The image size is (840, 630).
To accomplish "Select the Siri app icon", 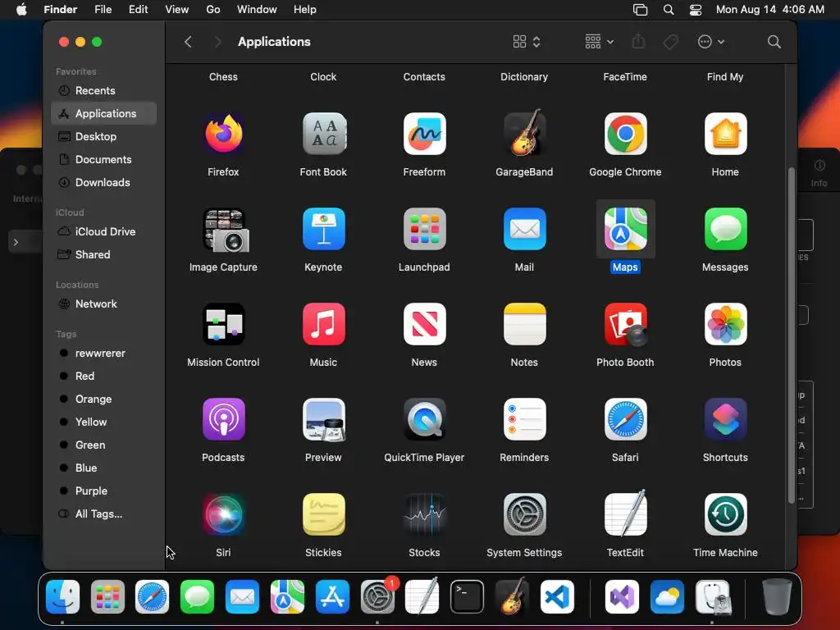I will tap(223, 514).
